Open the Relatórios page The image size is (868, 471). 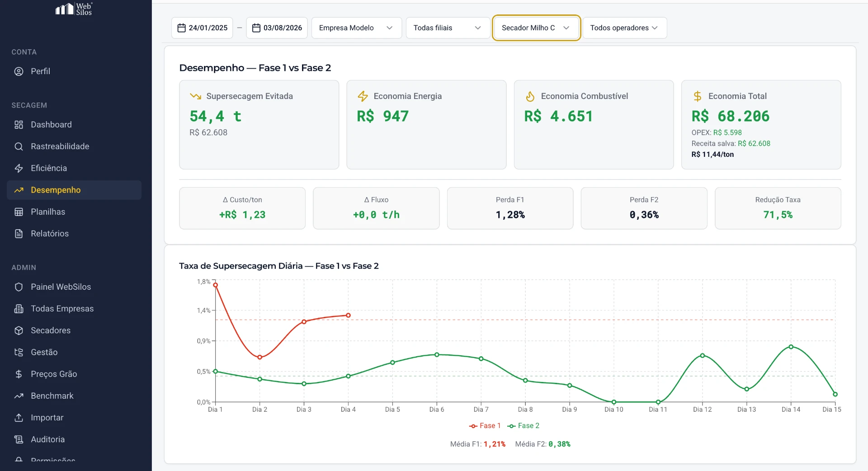coord(74,234)
